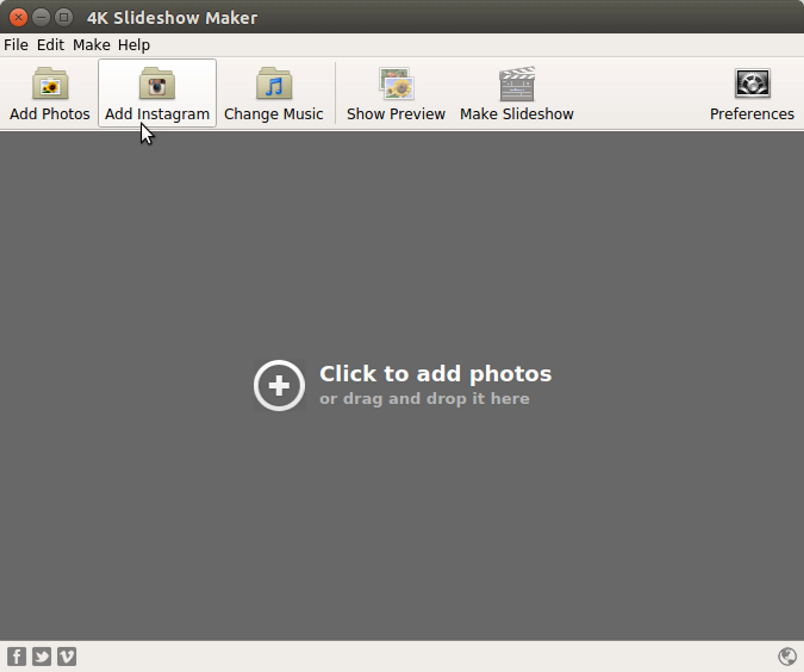Maximize the application window
This screenshot has width=804, height=672.
point(64,18)
